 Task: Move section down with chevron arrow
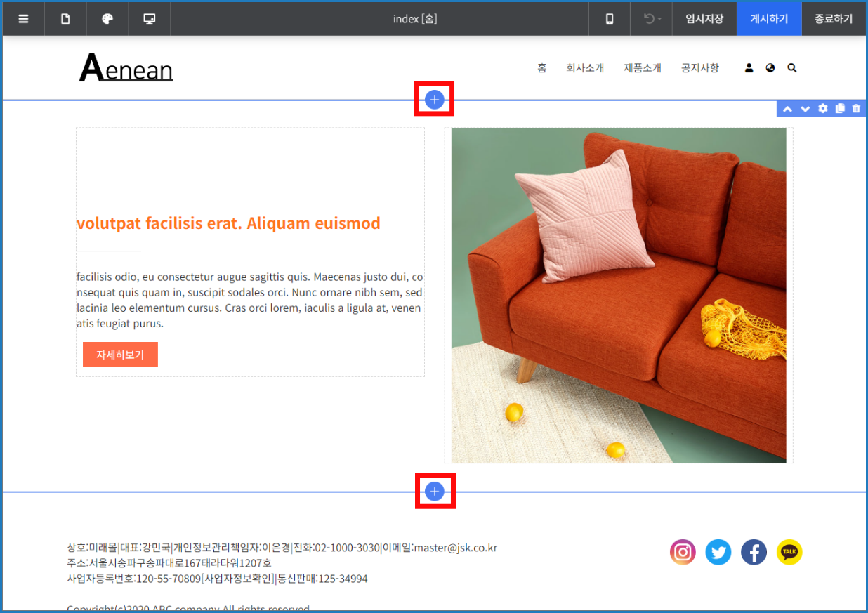pyautogui.click(x=805, y=109)
